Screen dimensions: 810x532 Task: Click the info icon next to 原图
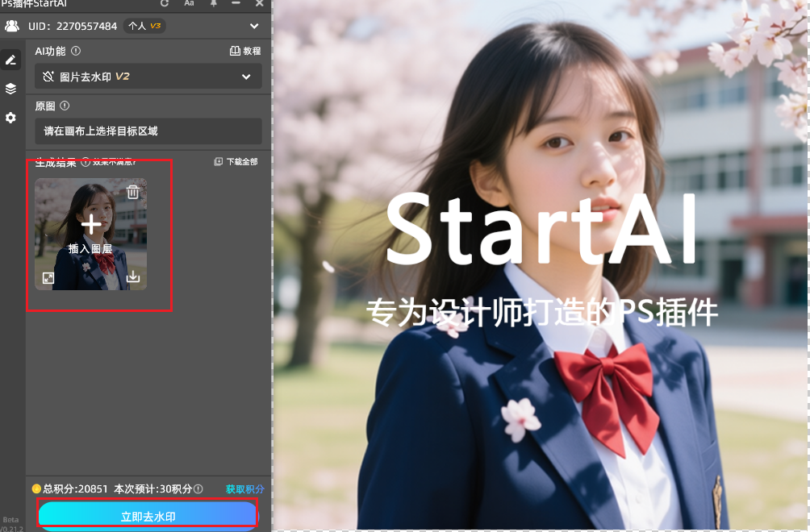click(65, 106)
